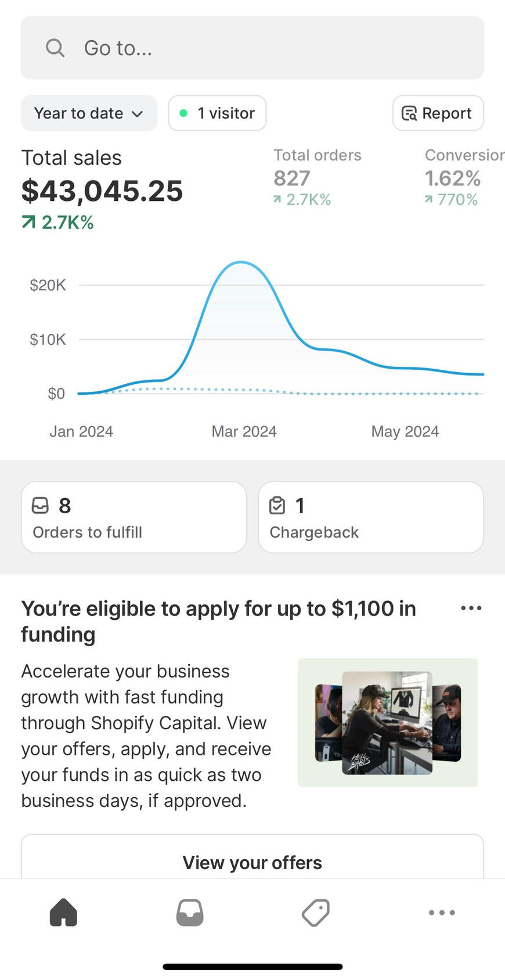The height and width of the screenshot is (980, 505).
Task: Focus the Go to... search field
Action: point(252,48)
